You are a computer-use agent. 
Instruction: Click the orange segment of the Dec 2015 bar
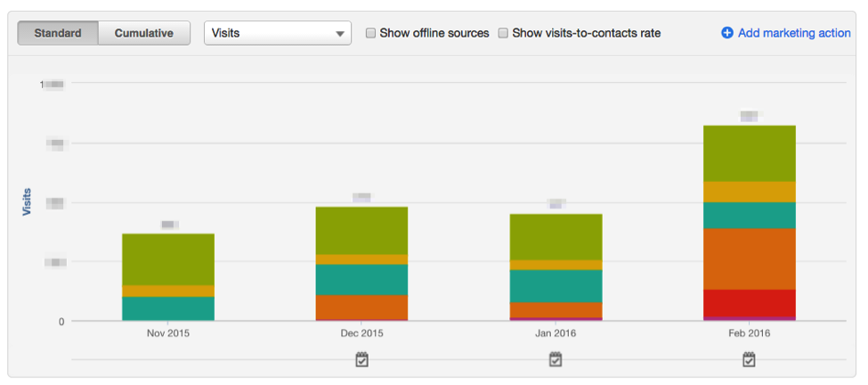[x=361, y=307]
